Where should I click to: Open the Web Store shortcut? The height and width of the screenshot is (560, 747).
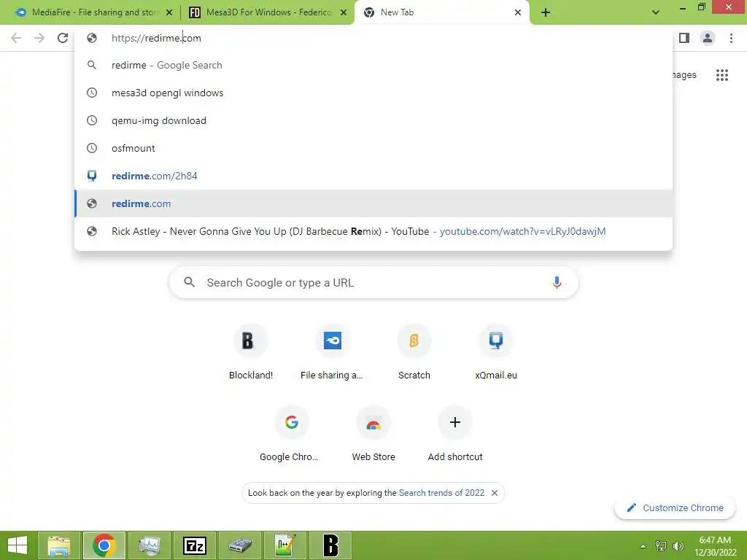pyautogui.click(x=373, y=434)
